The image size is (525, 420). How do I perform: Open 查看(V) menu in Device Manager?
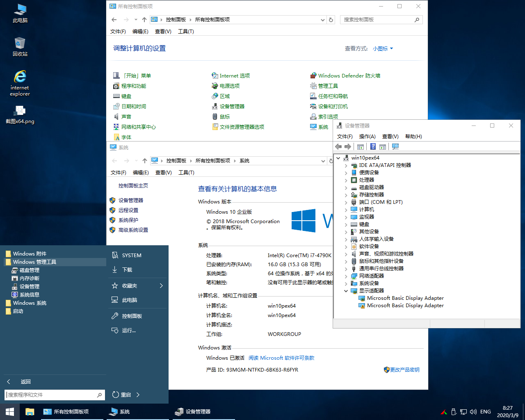(x=390, y=136)
